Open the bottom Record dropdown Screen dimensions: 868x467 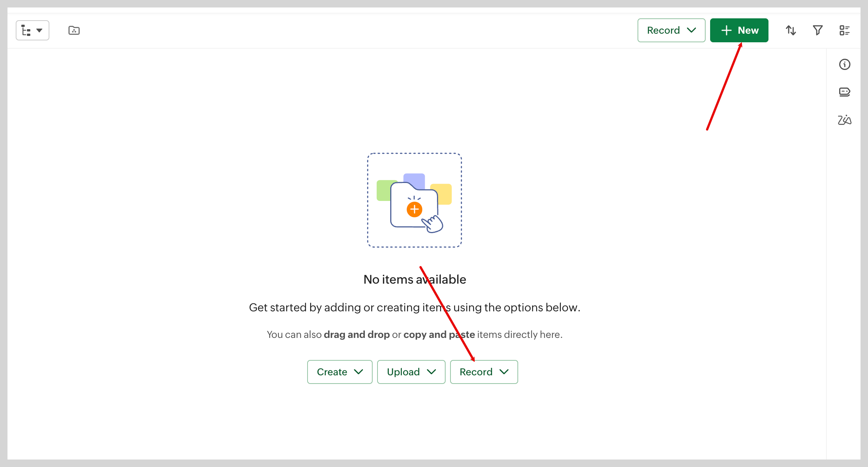484,372
